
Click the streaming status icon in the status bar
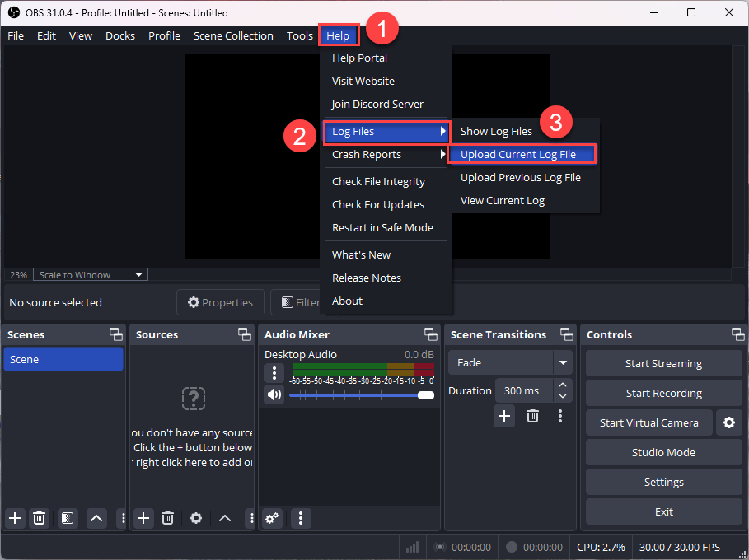440,547
